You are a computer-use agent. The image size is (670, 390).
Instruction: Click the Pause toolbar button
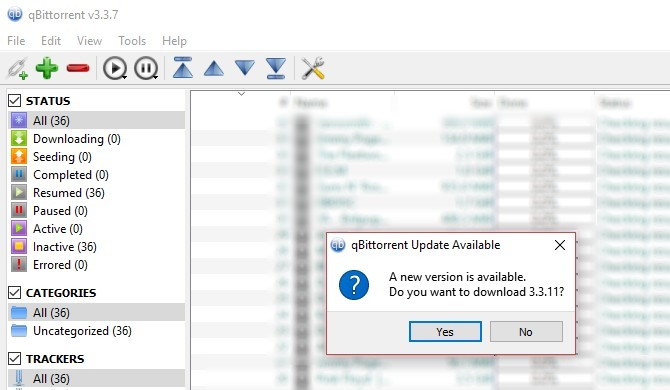point(146,68)
